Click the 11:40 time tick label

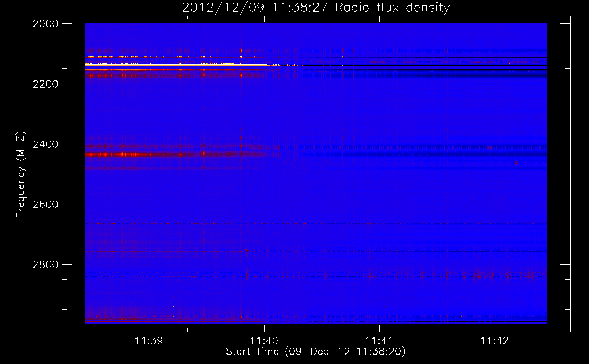[264, 341]
